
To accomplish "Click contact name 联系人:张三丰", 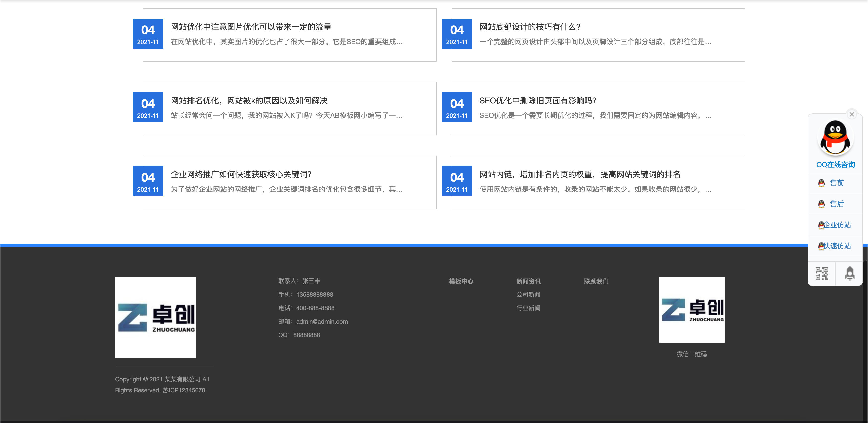I will (x=299, y=281).
